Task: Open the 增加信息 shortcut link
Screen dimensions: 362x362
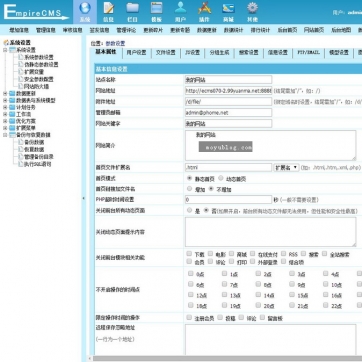Action: coord(19,30)
